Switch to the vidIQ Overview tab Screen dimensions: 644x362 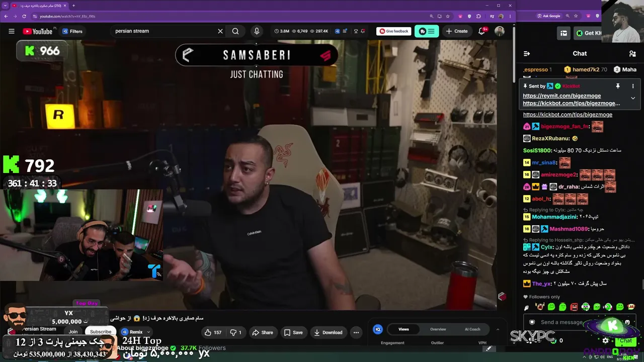(x=438, y=329)
